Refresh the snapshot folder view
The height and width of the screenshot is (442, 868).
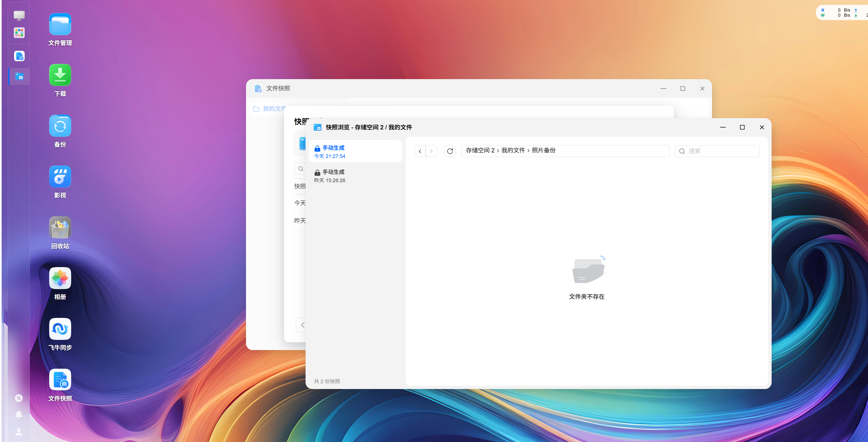[x=450, y=151]
